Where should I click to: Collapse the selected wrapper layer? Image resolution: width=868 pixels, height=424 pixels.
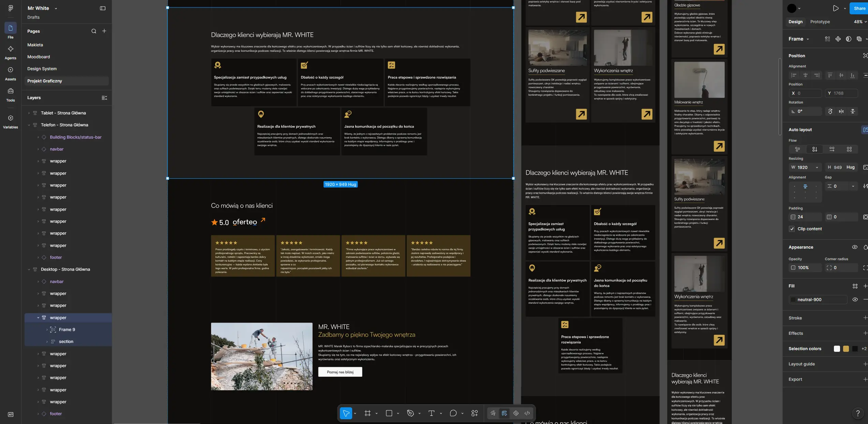(x=38, y=318)
